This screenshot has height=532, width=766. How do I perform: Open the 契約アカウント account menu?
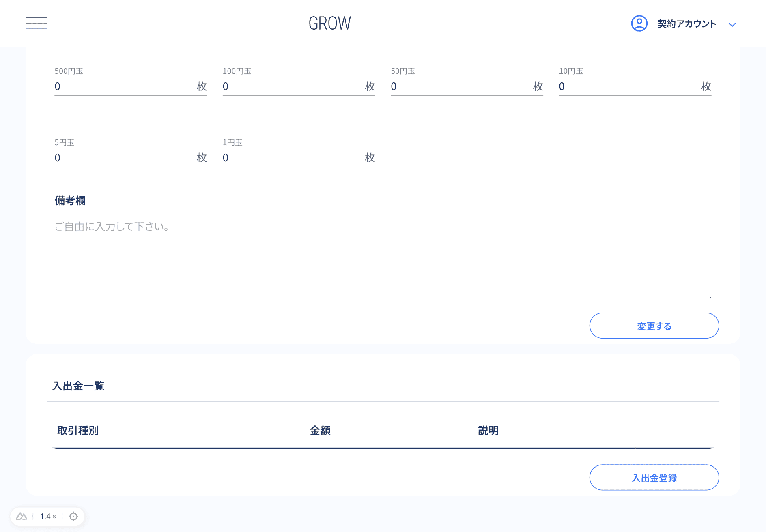(x=686, y=24)
